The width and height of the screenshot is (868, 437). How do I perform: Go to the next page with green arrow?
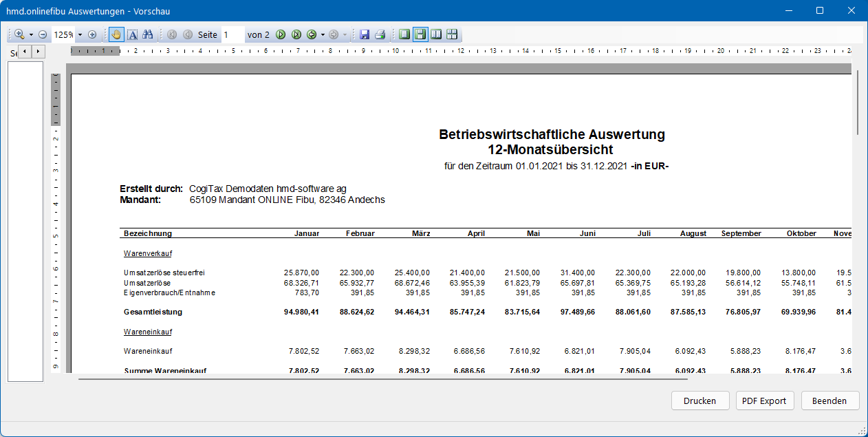pos(281,34)
